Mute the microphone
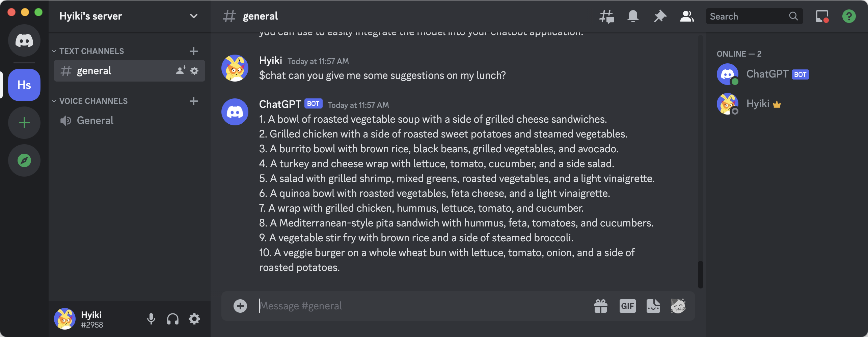Image resolution: width=868 pixels, height=337 pixels. 151,319
